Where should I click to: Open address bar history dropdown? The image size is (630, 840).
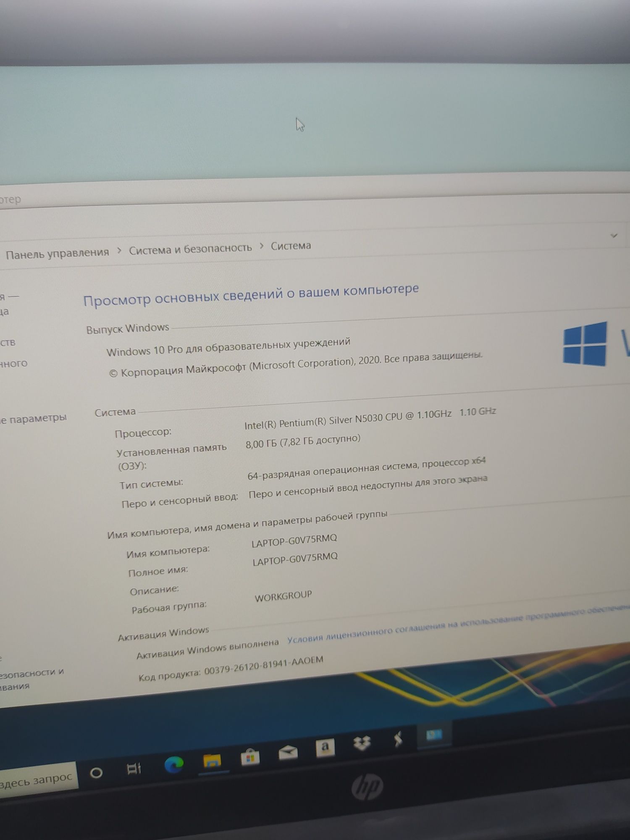pos(614,236)
